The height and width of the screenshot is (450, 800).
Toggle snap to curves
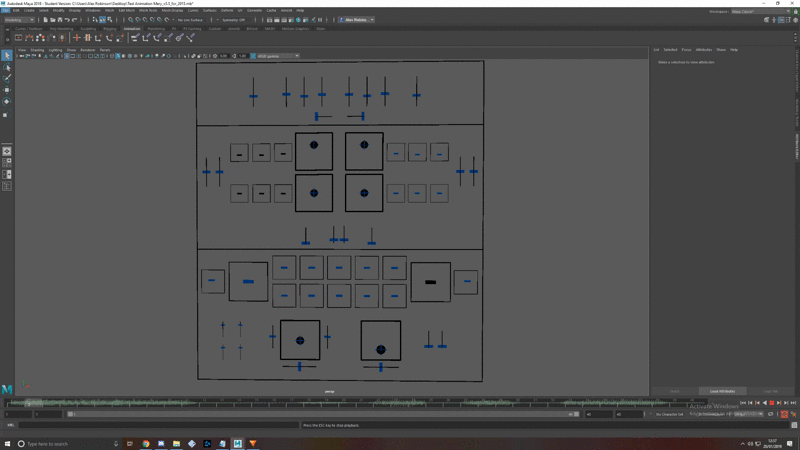tap(138, 20)
